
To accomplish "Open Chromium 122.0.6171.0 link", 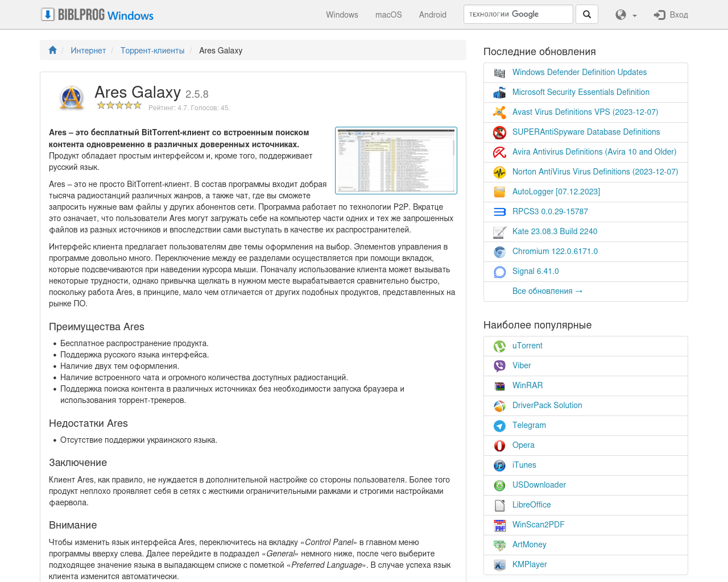I will coord(555,251).
